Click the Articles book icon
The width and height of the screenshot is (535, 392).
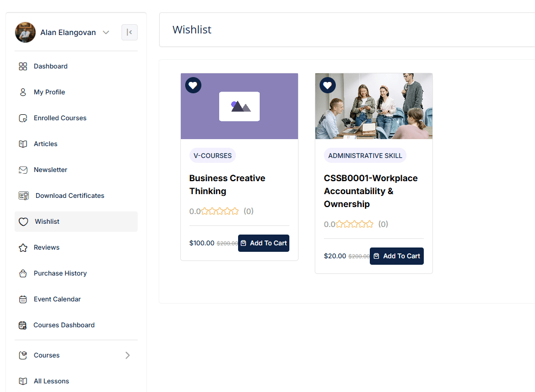pos(23,144)
